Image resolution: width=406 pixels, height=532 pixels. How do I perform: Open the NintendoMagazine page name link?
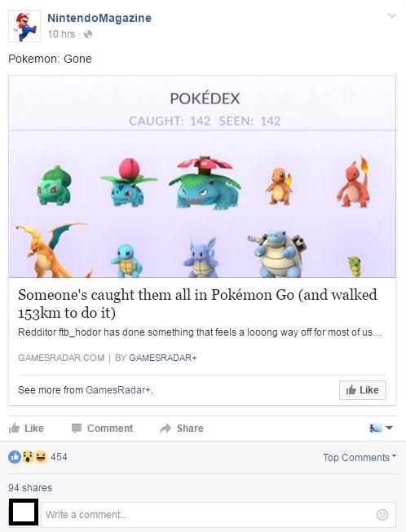(x=99, y=18)
